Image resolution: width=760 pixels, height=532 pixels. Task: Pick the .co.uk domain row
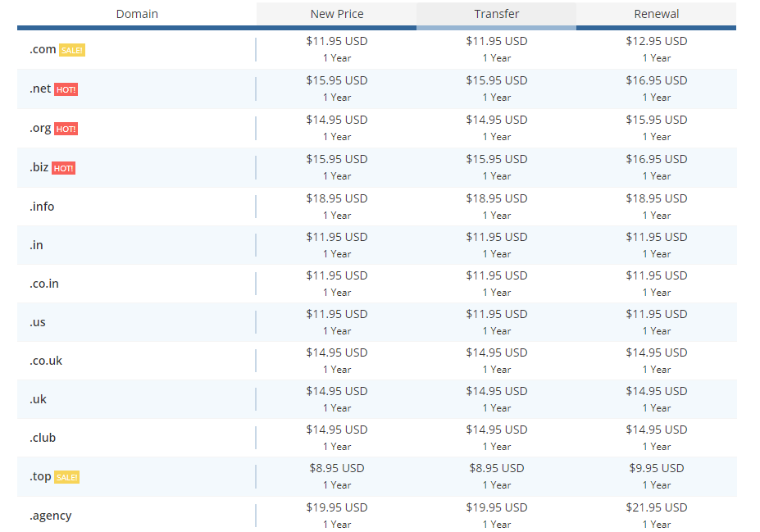pos(377,361)
